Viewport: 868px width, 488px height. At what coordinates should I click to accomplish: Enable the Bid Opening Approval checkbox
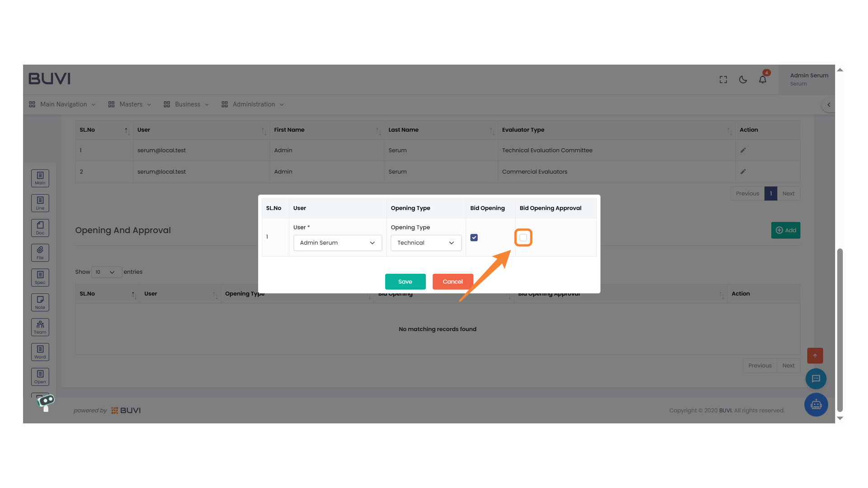tap(523, 237)
